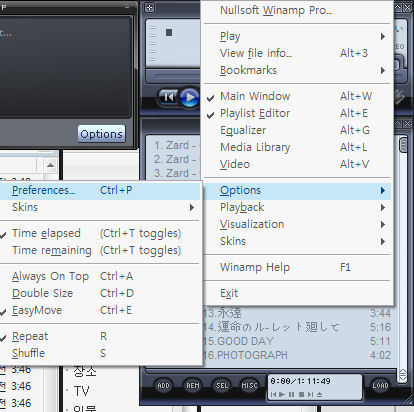Click the LOAD playlist button
The height and width of the screenshot is (412, 414).
click(380, 386)
